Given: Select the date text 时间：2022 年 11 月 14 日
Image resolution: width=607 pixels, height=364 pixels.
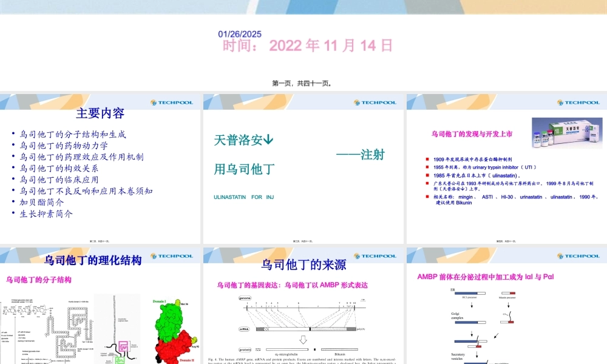Looking at the screenshot, I should pos(307,45).
